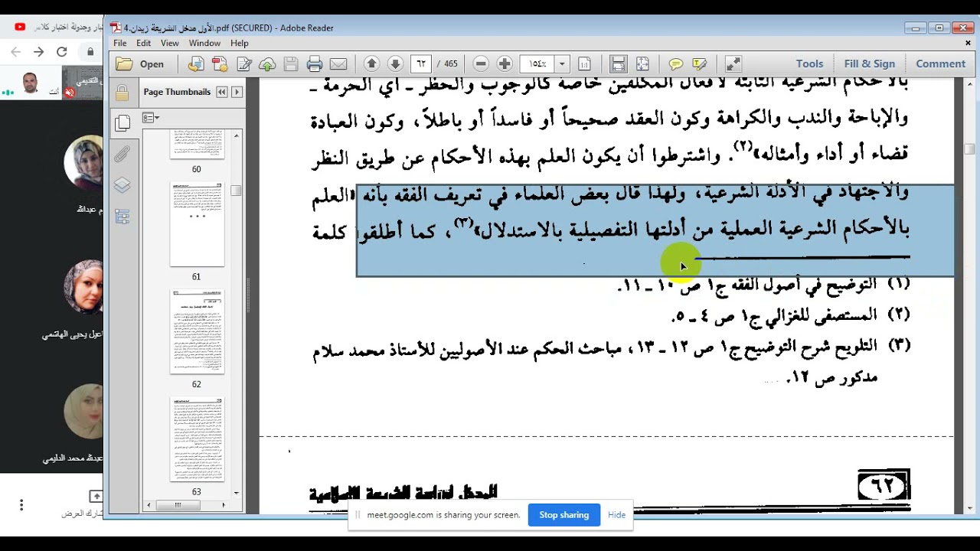Click the actual size page icon
The height and width of the screenshot is (551, 980).
tap(584, 64)
